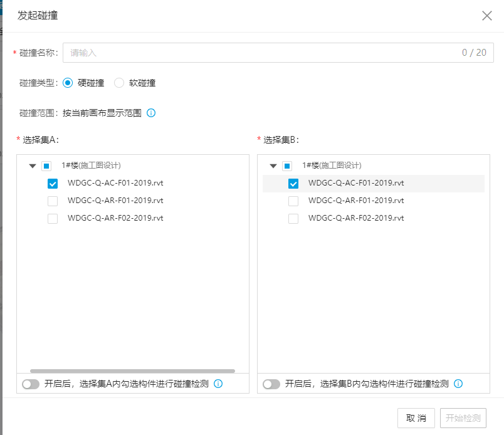The height and width of the screenshot is (435, 504).
Task: Check WDGC-Q-AR-F02-2019.rvt in 选择集A
Action: click(53, 219)
